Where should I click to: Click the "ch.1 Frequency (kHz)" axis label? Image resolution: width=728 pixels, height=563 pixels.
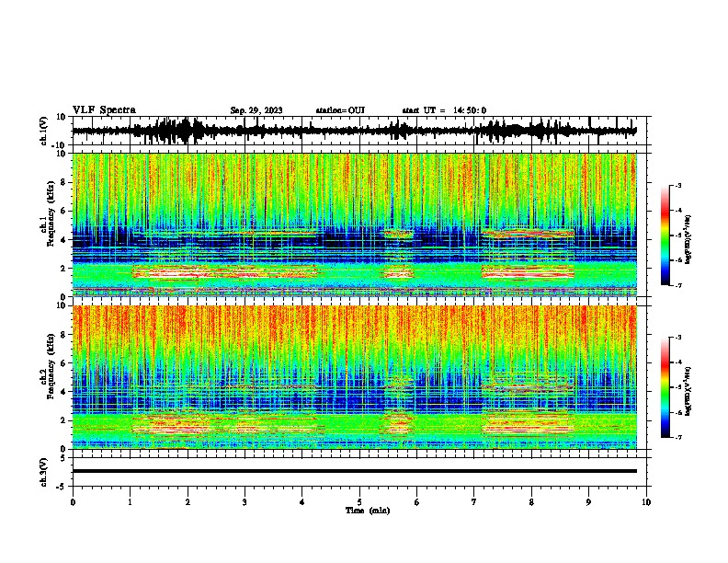point(48,213)
